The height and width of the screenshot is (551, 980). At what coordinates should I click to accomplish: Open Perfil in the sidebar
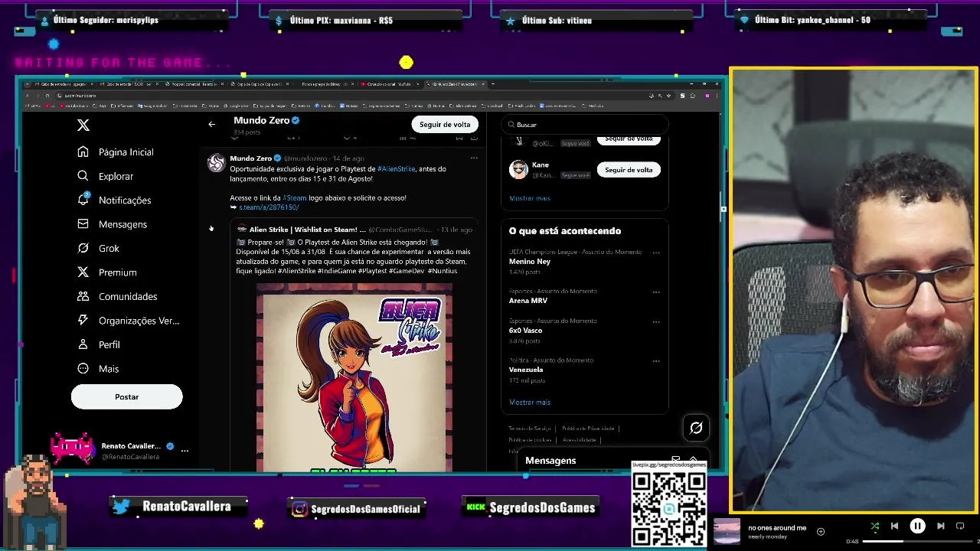click(x=99, y=344)
